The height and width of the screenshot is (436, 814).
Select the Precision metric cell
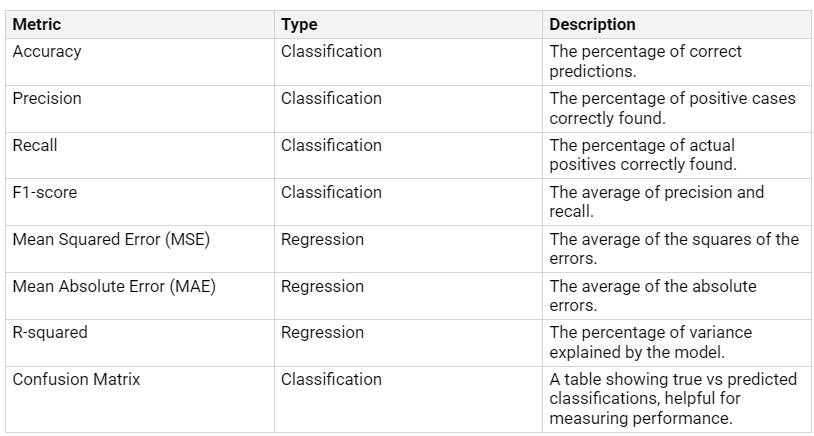pyautogui.click(x=140, y=108)
